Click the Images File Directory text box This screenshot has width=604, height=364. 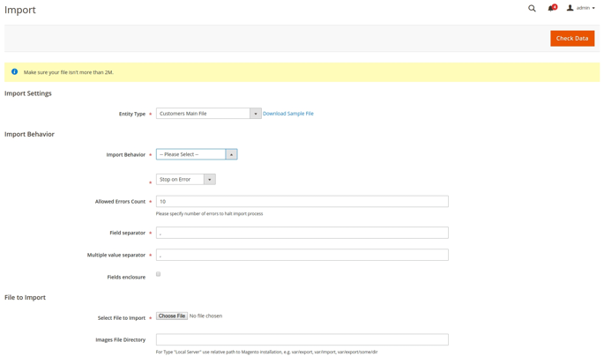[302, 339]
